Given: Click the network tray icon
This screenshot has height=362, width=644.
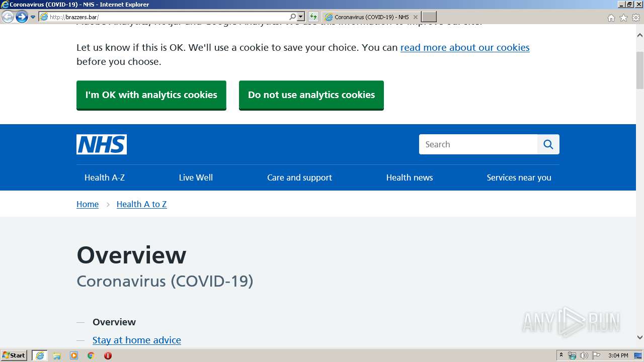Looking at the screenshot, I should tap(572, 355).
